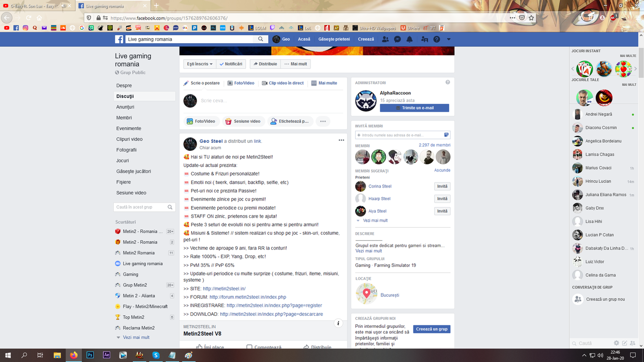Open Photoshop from the taskbar
This screenshot has width=644, height=362.
coord(90,355)
